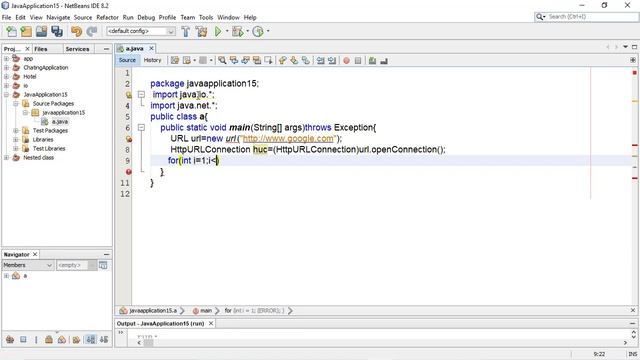Expand the Test Packages node
Viewport: 640px width, 360px height.
pos(16,131)
